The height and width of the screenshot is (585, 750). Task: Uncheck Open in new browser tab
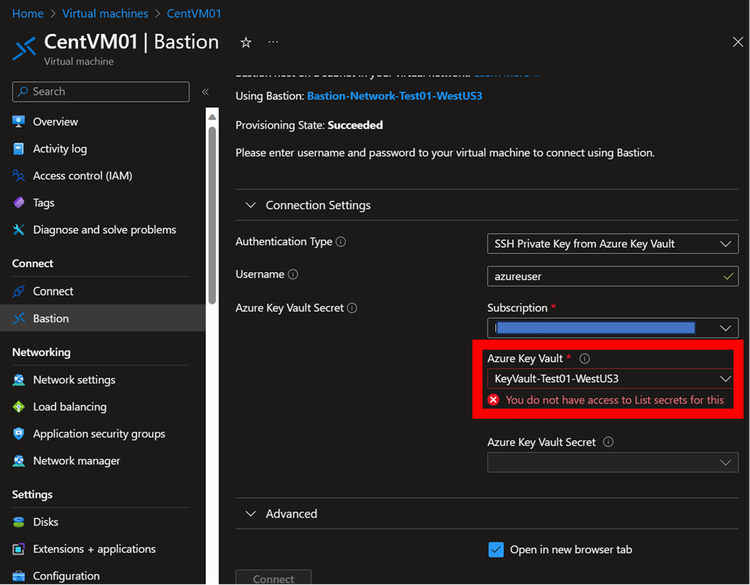(496, 549)
